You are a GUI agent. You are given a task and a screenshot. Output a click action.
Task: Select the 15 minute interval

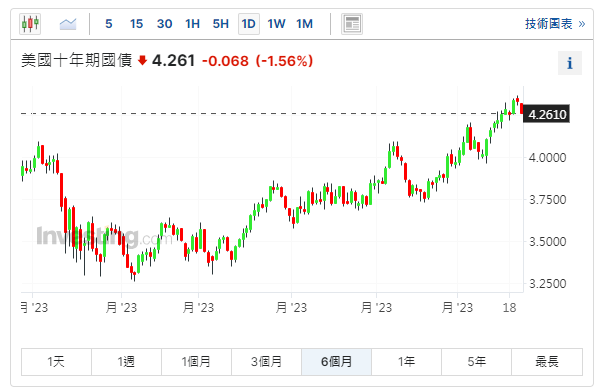pos(136,24)
